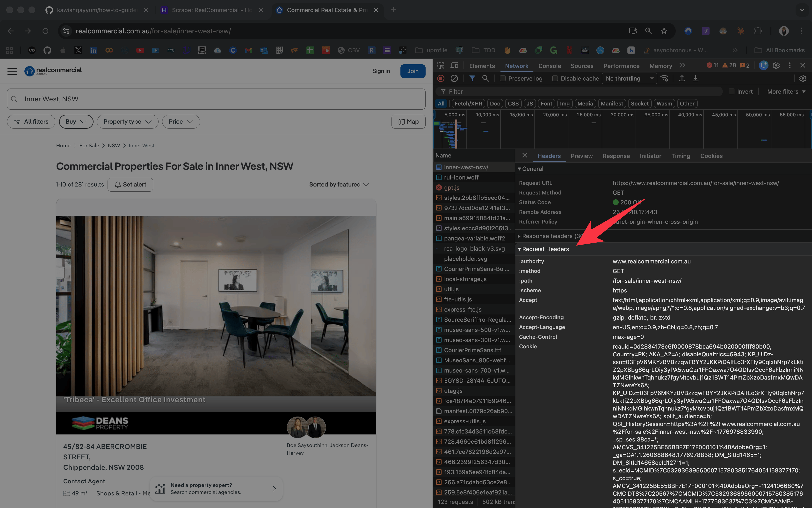Open the Response tab of the request

616,156
